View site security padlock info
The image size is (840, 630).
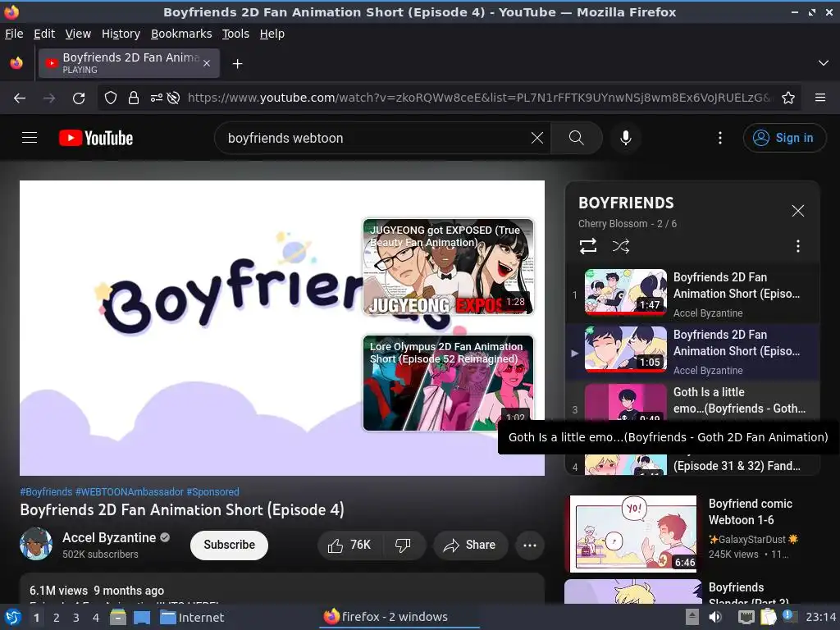134,98
